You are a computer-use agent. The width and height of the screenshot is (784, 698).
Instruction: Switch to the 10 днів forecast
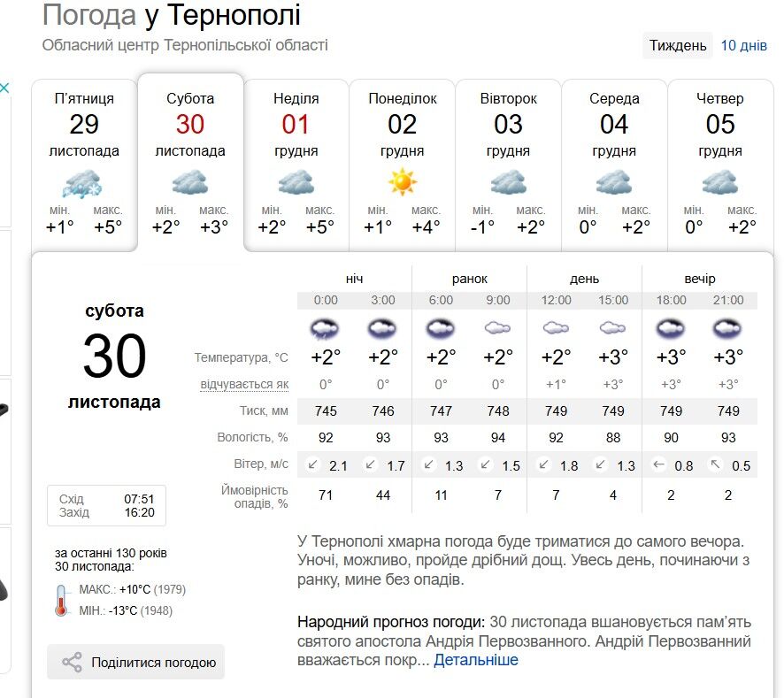743,46
